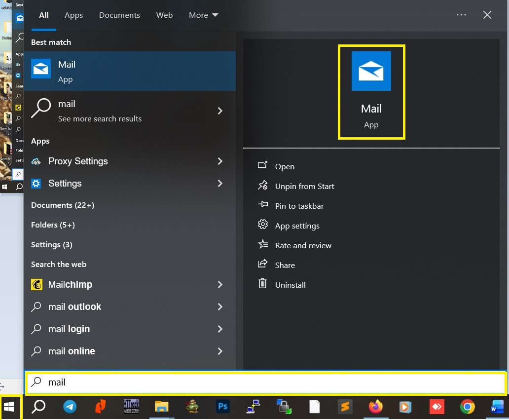The height and width of the screenshot is (420, 509).
Task: Open Microsoft Word from the taskbar
Action: click(x=497, y=407)
